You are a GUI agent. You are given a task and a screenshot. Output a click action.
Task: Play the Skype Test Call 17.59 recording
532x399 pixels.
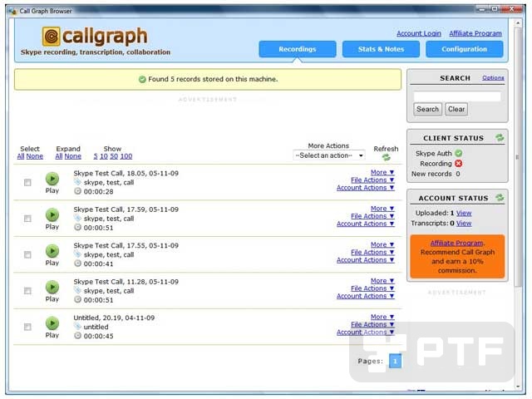pyautogui.click(x=52, y=214)
